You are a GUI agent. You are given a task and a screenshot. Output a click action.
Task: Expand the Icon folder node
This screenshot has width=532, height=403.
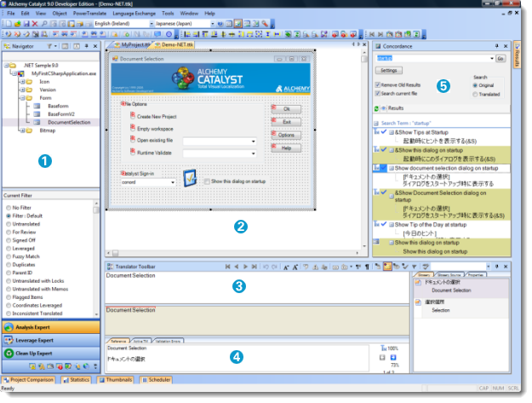tap(22, 82)
